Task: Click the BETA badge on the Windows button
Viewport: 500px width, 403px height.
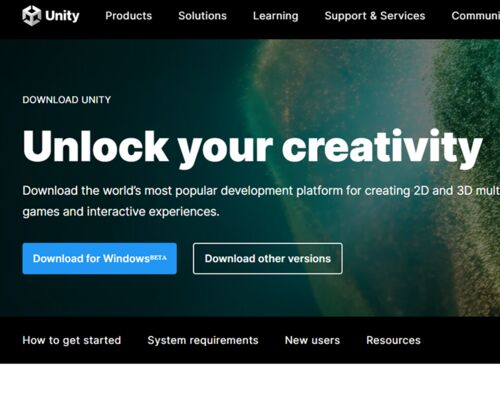Action: coord(158,257)
